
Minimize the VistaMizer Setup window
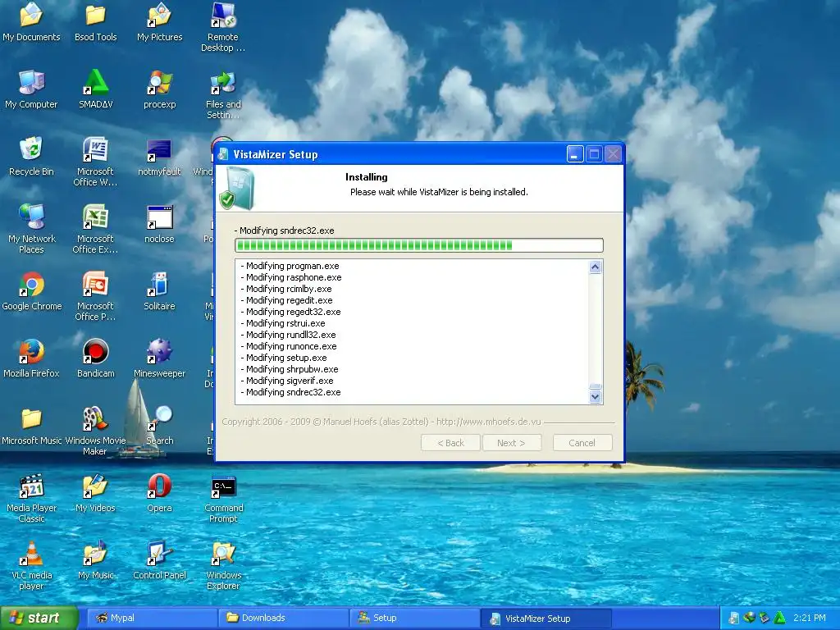click(575, 154)
